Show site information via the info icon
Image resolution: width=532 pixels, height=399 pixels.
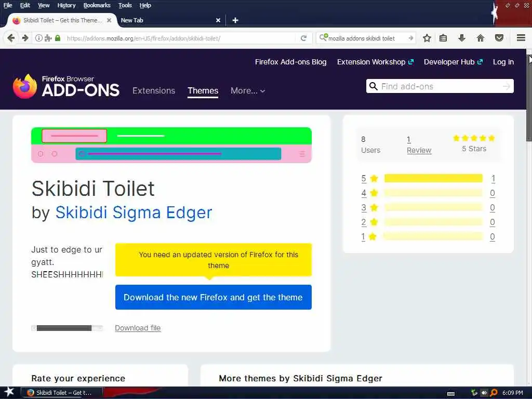click(x=38, y=38)
